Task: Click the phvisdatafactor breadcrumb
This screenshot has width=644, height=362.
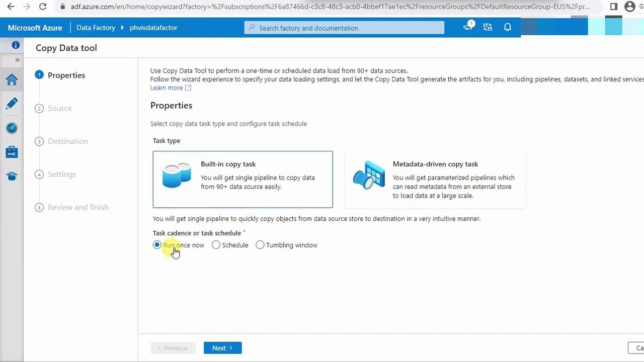Action: 153,28
